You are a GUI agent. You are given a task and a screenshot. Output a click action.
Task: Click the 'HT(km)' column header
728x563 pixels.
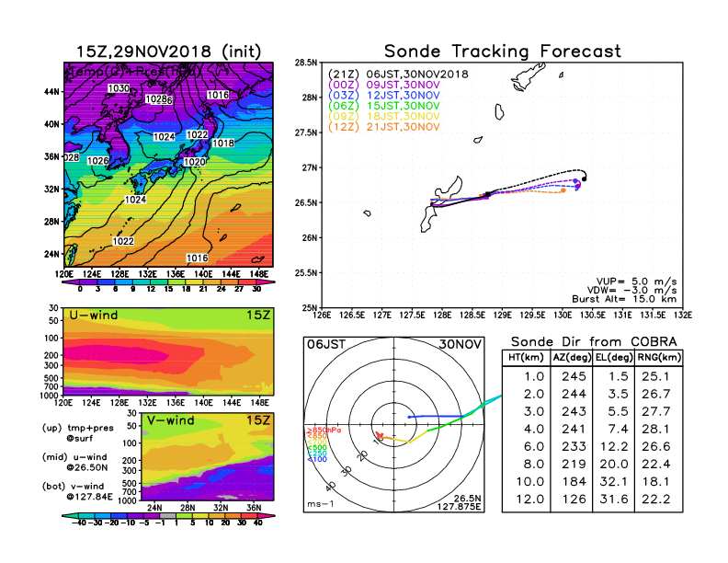tap(526, 358)
